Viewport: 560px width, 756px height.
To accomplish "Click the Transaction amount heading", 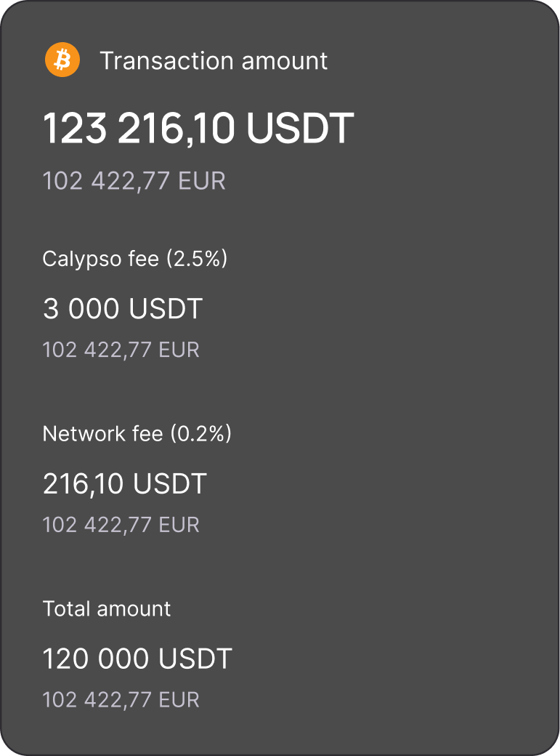I will [x=214, y=61].
